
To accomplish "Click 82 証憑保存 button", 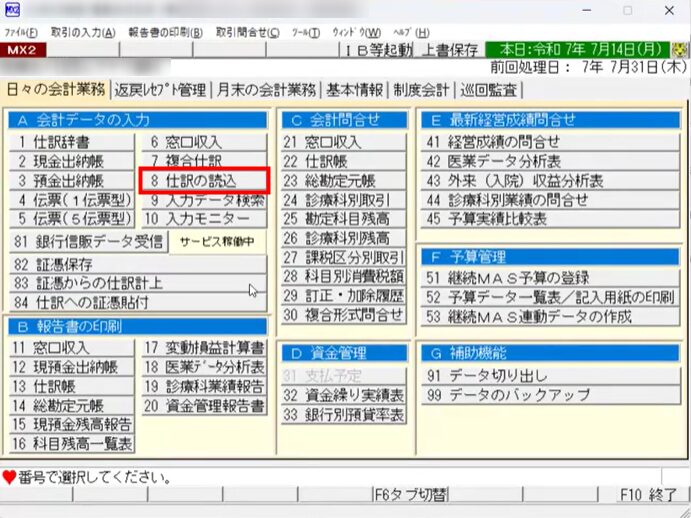I will [138, 264].
